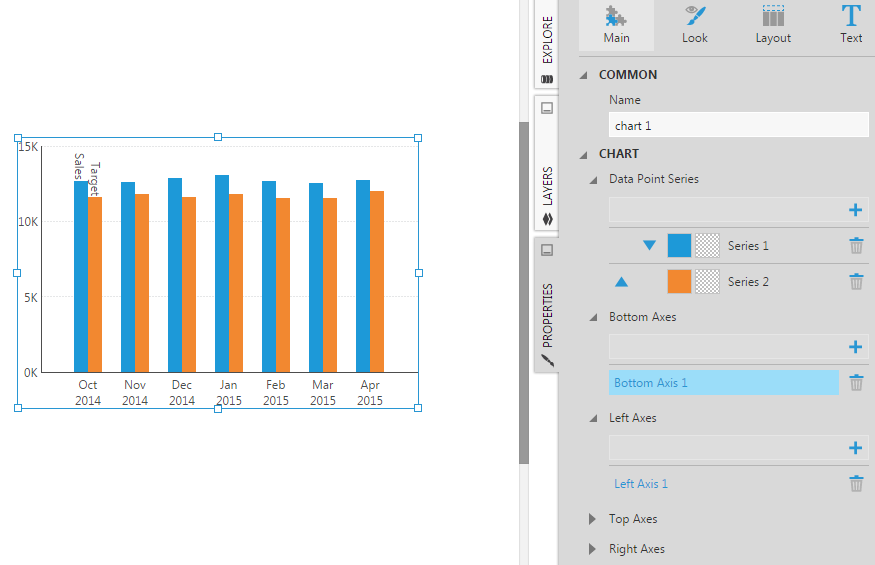Open the Main properties tab
This screenshot has width=875, height=565.
[616, 25]
